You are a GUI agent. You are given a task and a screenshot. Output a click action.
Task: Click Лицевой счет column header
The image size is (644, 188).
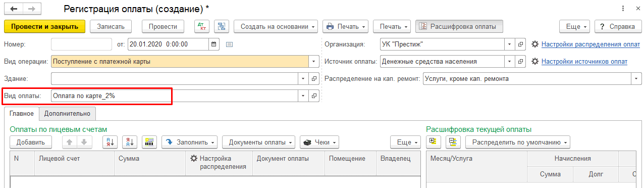[74, 163]
